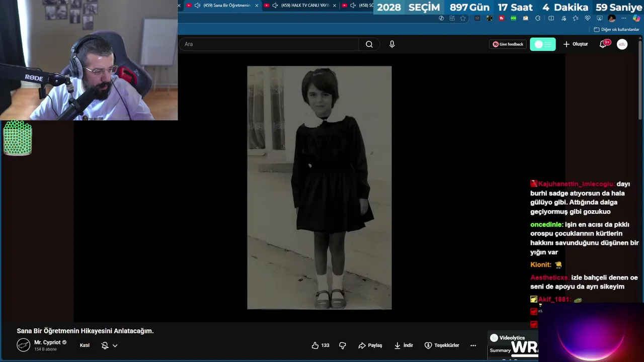The width and height of the screenshot is (644, 362).
Task: Download the video with İndir
Action: pyautogui.click(x=404, y=345)
